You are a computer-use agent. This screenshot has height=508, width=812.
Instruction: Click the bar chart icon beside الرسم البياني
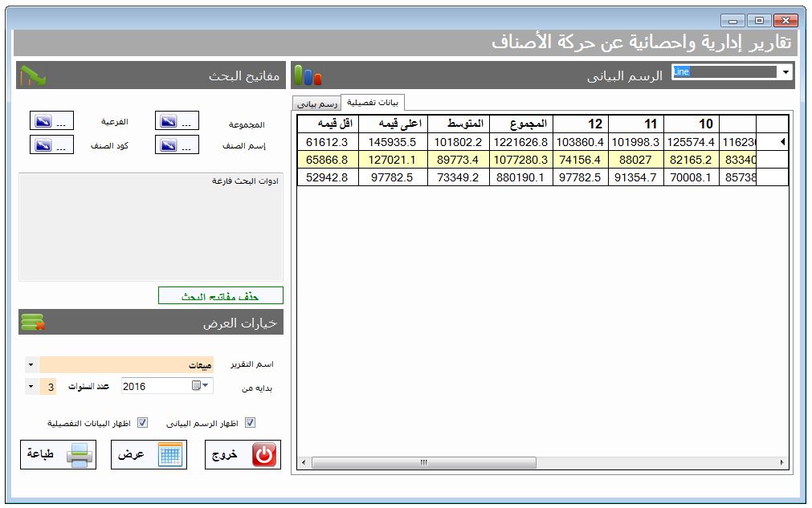308,76
